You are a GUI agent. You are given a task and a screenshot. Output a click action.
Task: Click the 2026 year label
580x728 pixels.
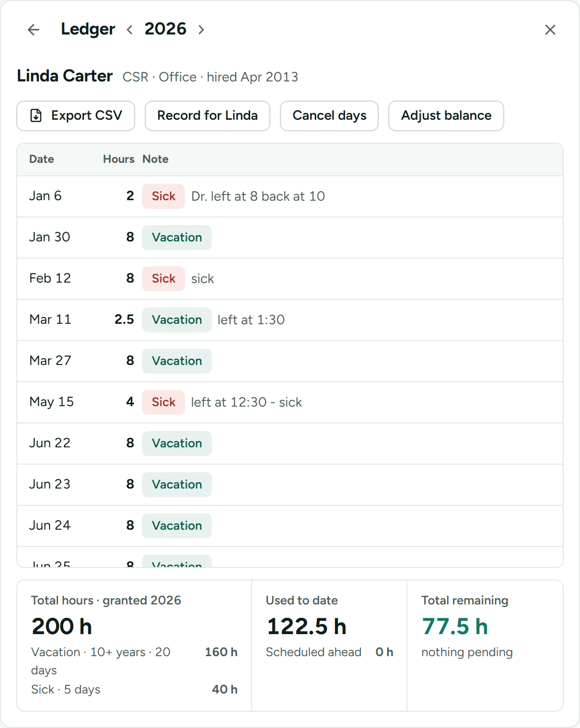(x=165, y=29)
